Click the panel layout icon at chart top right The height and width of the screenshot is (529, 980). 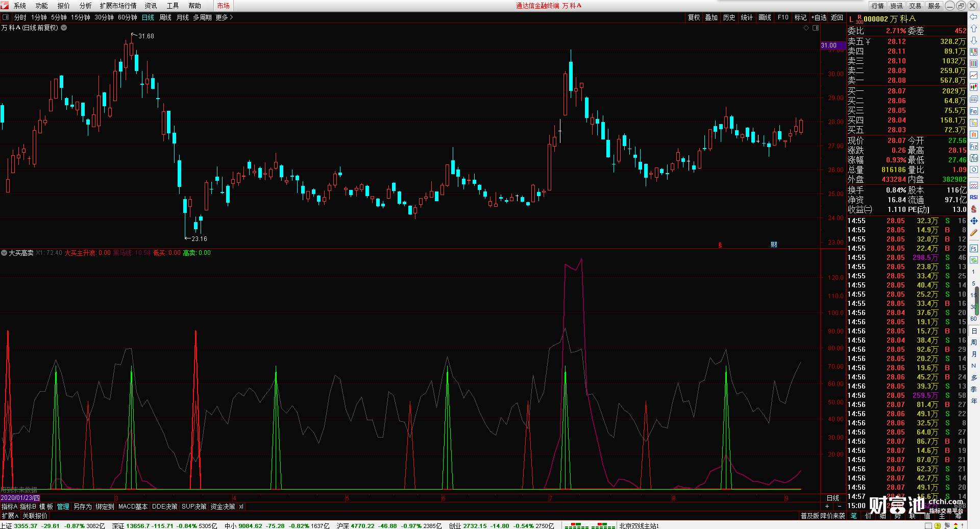point(816,28)
